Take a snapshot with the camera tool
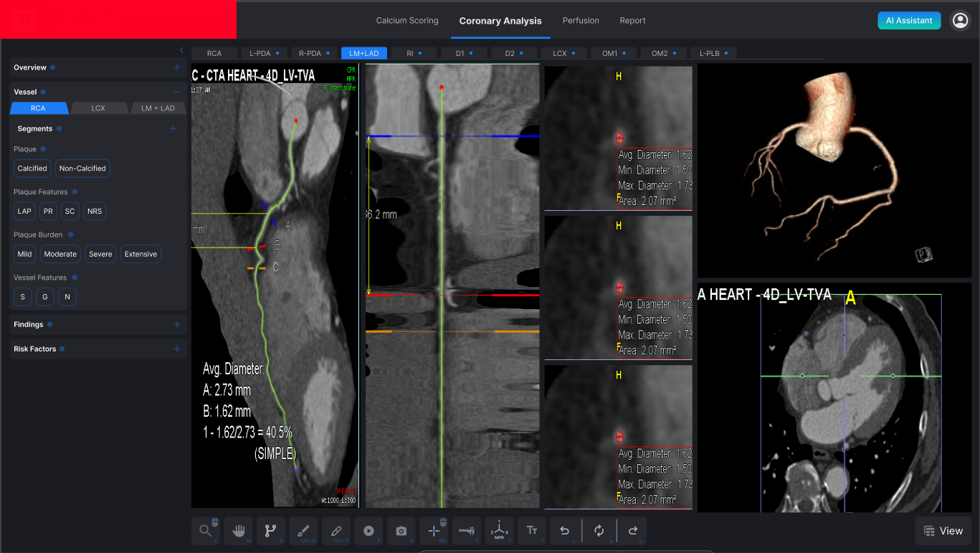980x553 pixels. click(x=401, y=531)
